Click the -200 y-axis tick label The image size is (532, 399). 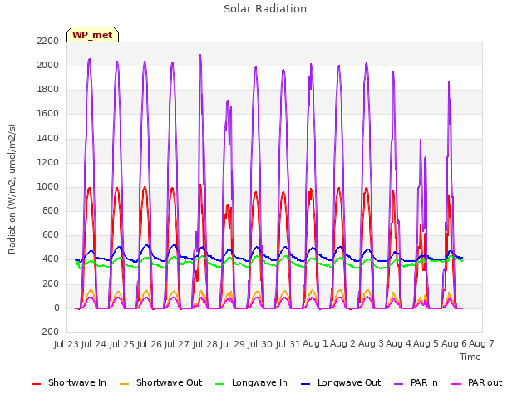click(49, 332)
